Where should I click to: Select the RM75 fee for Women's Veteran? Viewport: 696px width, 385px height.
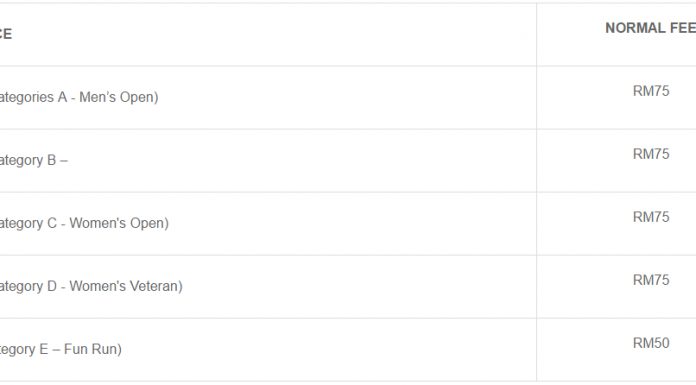tap(651, 280)
